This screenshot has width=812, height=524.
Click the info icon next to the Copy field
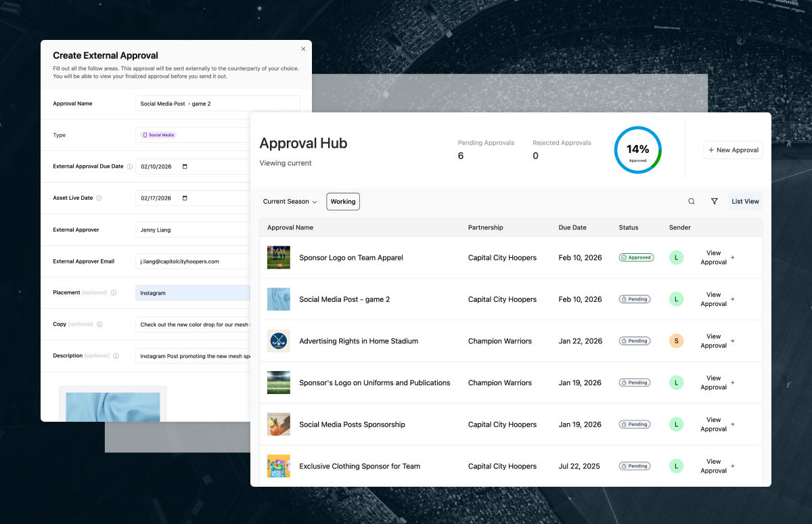[x=100, y=324]
